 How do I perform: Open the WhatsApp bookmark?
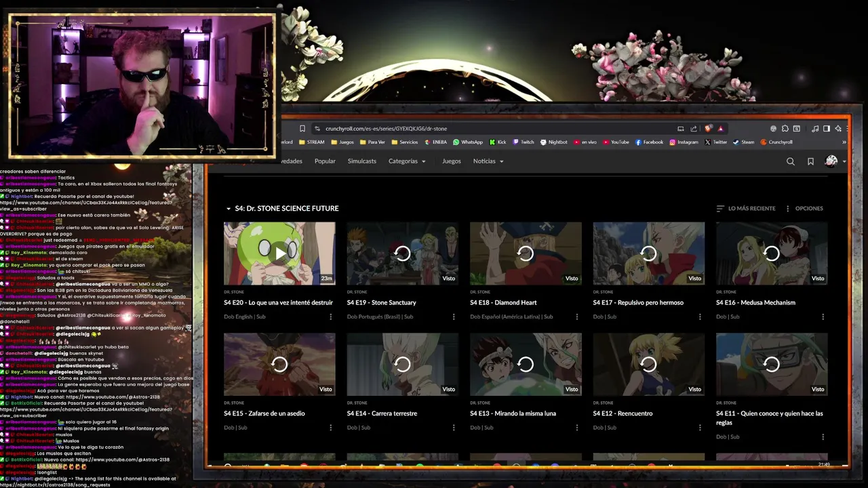468,142
